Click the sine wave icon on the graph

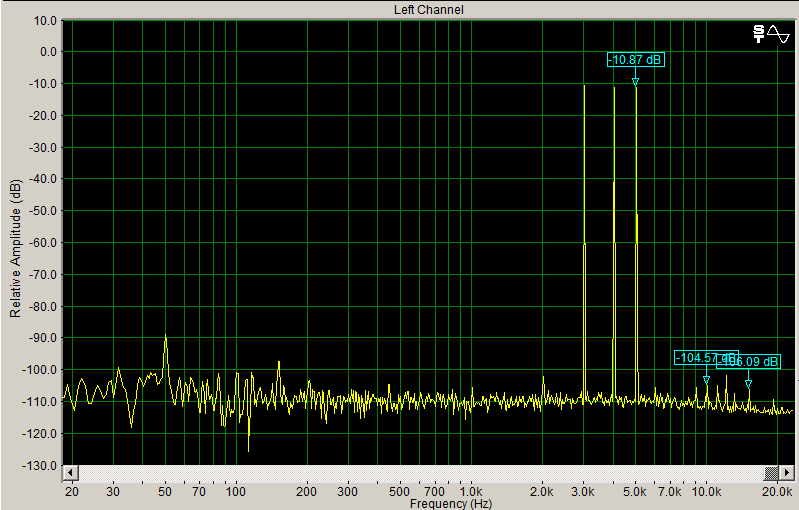click(779, 34)
